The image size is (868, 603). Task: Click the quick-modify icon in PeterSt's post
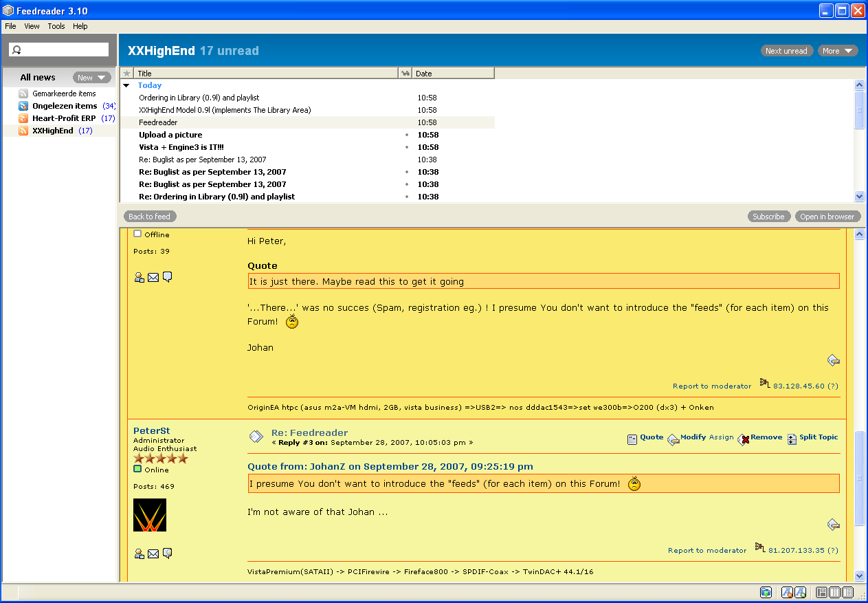(x=834, y=525)
